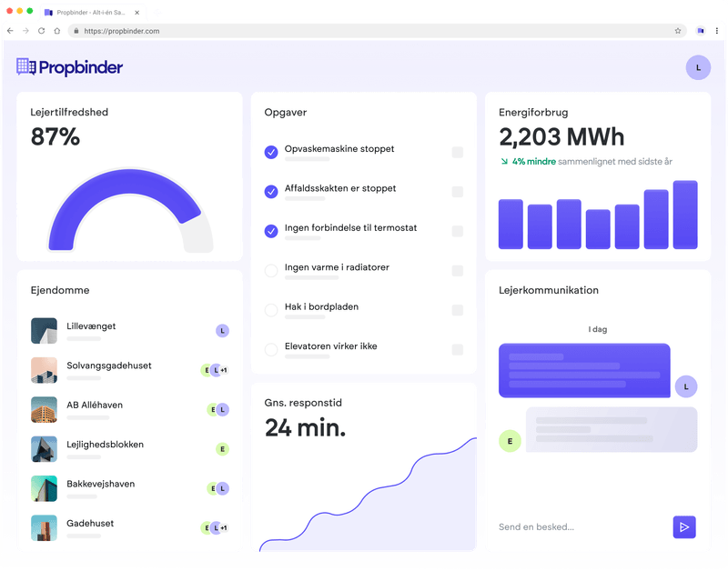Click the tallest bar in the Energiforbrug chart
Image resolution: width=728 pixels, height=571 pixels.
686,214
